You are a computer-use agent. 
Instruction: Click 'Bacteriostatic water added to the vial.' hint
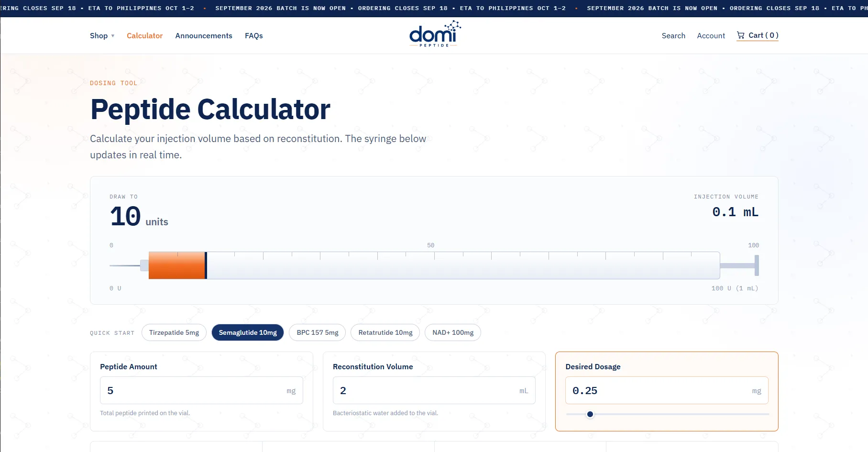click(385, 413)
